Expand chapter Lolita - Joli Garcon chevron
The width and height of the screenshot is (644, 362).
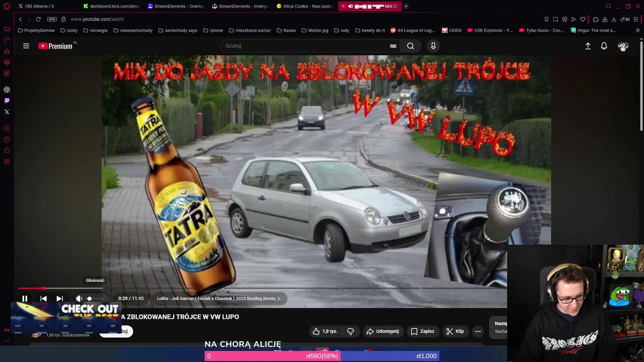[279, 299]
